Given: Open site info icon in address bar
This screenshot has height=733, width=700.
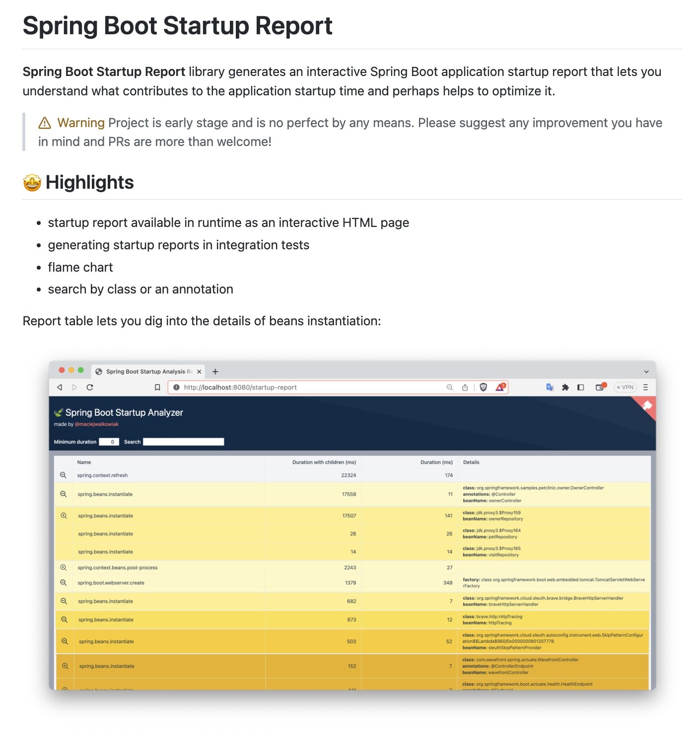Looking at the screenshot, I should tap(176, 387).
